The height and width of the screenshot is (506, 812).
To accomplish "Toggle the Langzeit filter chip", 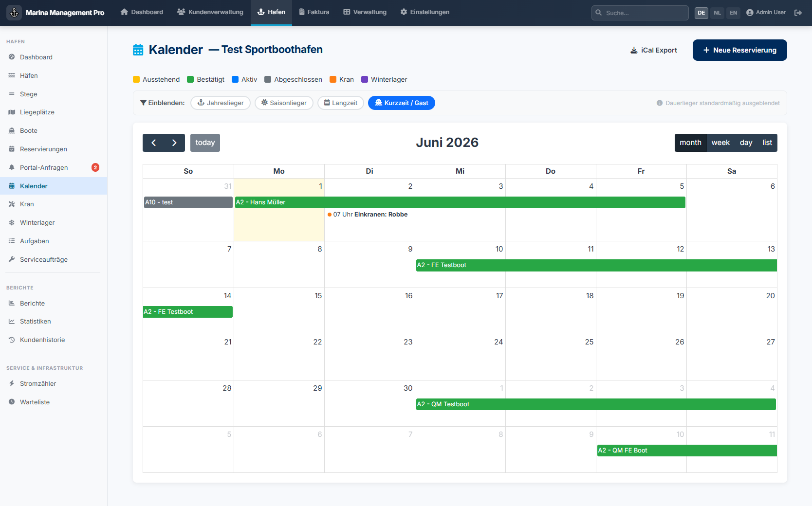I will coord(341,103).
